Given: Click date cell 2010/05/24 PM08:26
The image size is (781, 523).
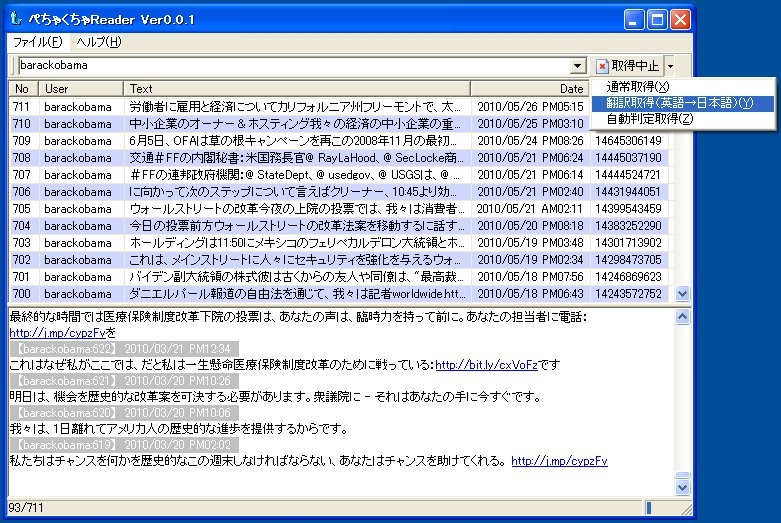Looking at the screenshot, I should (x=530, y=141).
